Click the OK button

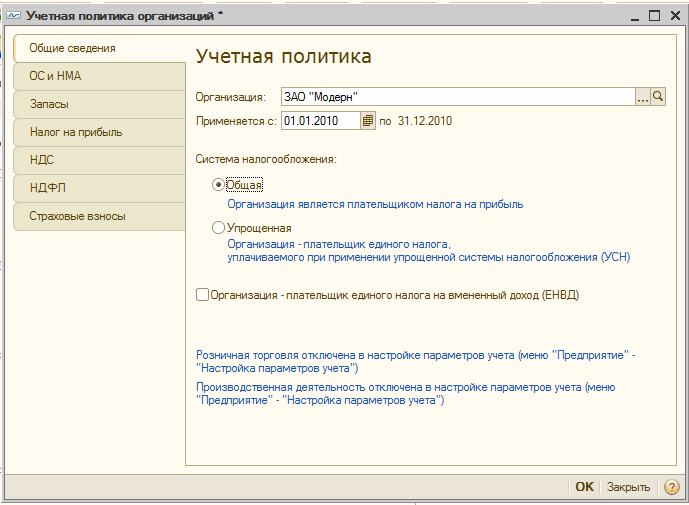[584, 487]
